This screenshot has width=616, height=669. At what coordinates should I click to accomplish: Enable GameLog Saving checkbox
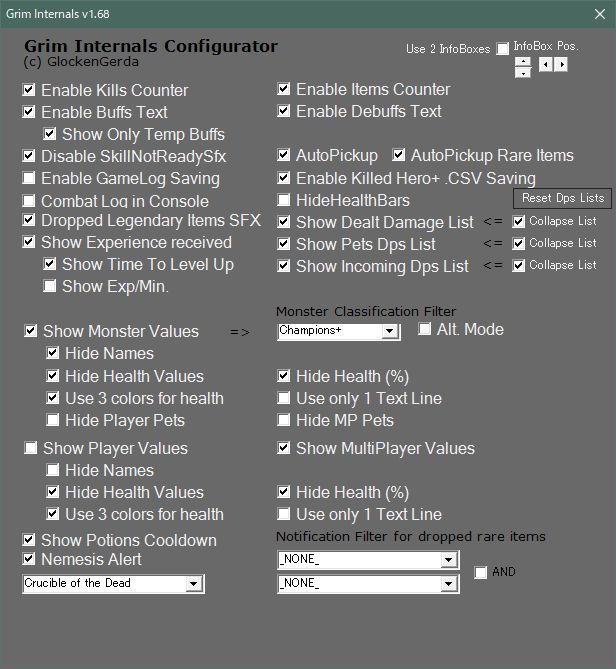(29, 178)
